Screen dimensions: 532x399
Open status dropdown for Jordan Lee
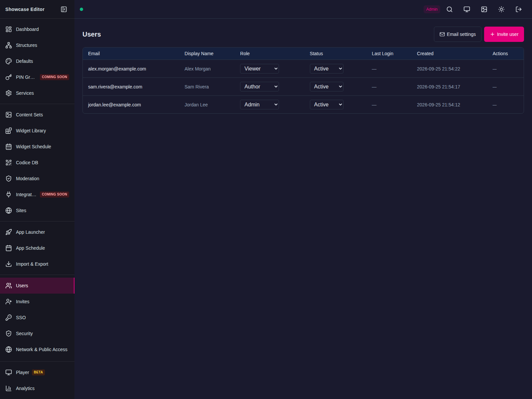[327, 105]
